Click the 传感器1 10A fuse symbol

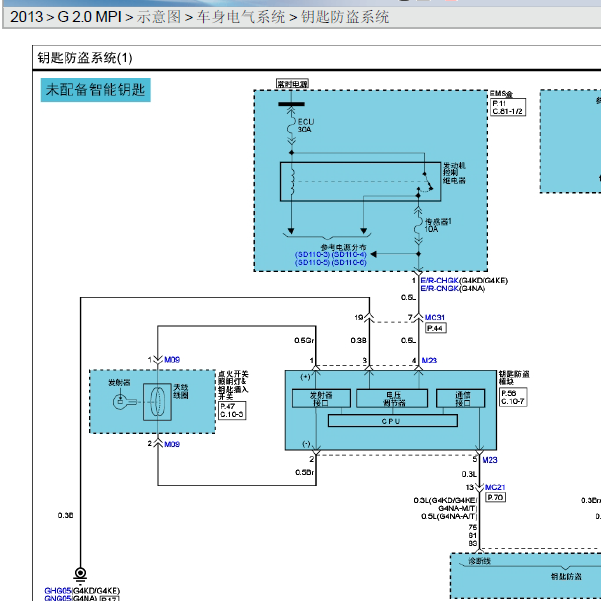click(x=418, y=225)
